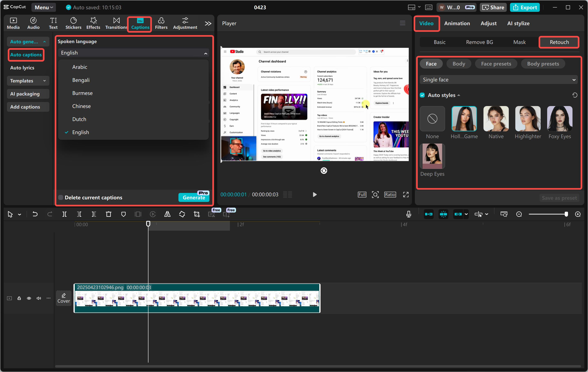Switch to the Animation tab
Screen dimensions: 588x372
click(457, 23)
